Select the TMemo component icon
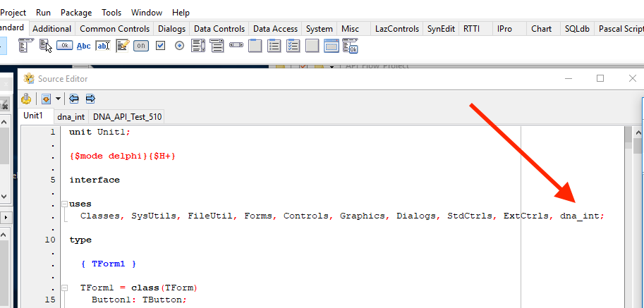The image size is (644, 308). pos(122,46)
